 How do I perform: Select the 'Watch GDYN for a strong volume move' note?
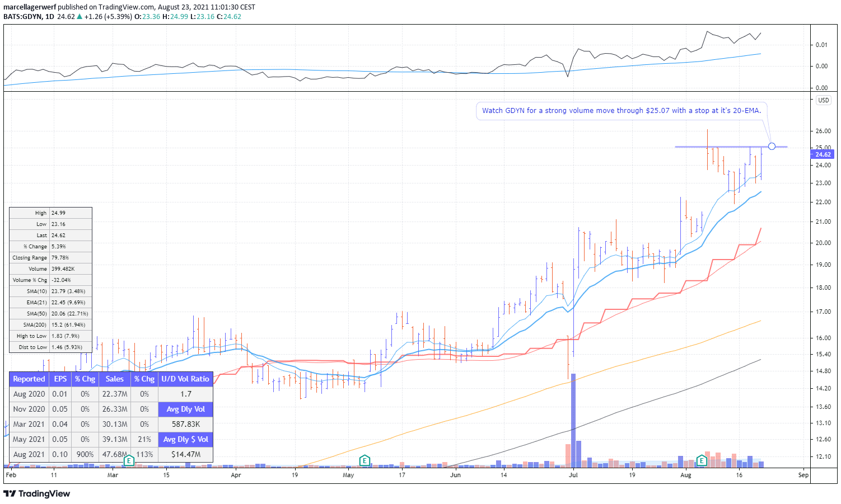pos(622,111)
